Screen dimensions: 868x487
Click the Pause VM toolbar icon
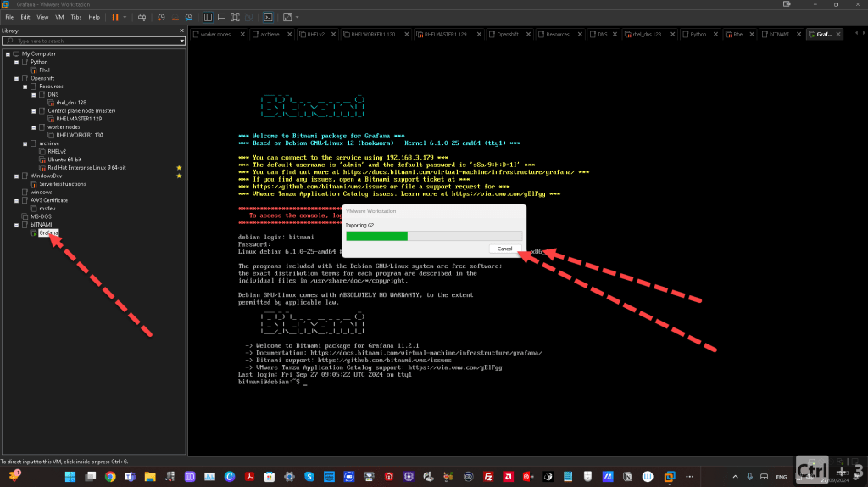click(115, 17)
